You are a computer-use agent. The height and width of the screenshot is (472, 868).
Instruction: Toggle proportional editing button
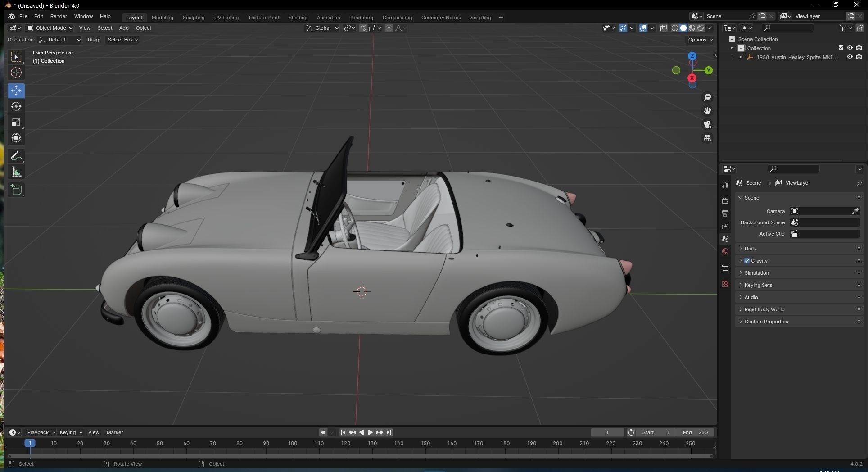[x=389, y=28]
